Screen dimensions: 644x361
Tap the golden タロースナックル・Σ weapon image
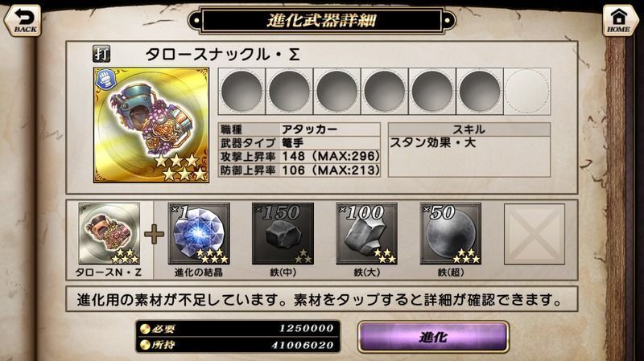pyautogui.click(x=151, y=125)
